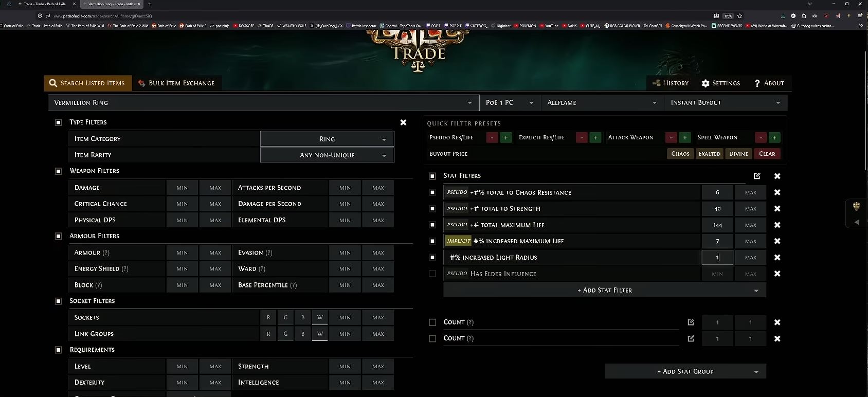
Task: Open the browser downloads icon
Action: coord(783,16)
